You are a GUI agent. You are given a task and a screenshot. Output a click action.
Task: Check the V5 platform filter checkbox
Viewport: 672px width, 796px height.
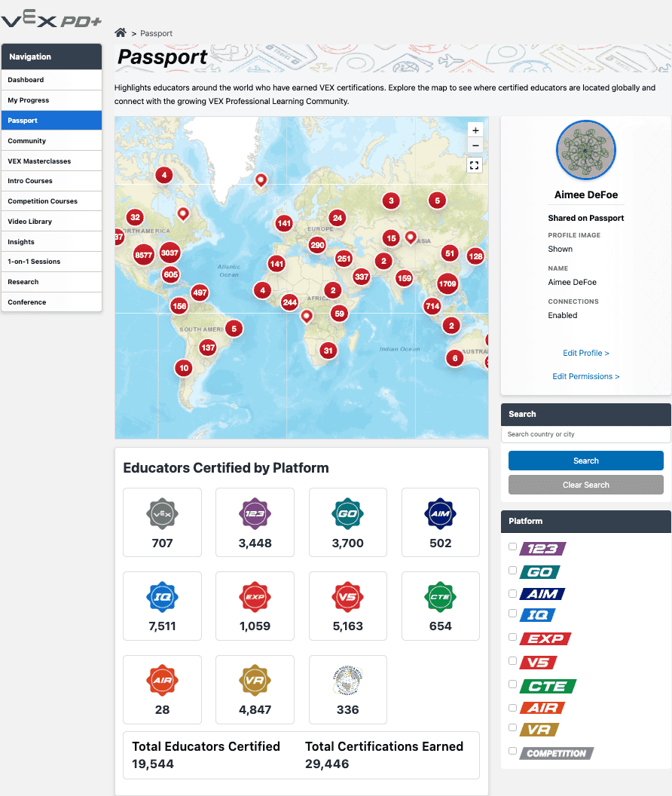click(512, 660)
